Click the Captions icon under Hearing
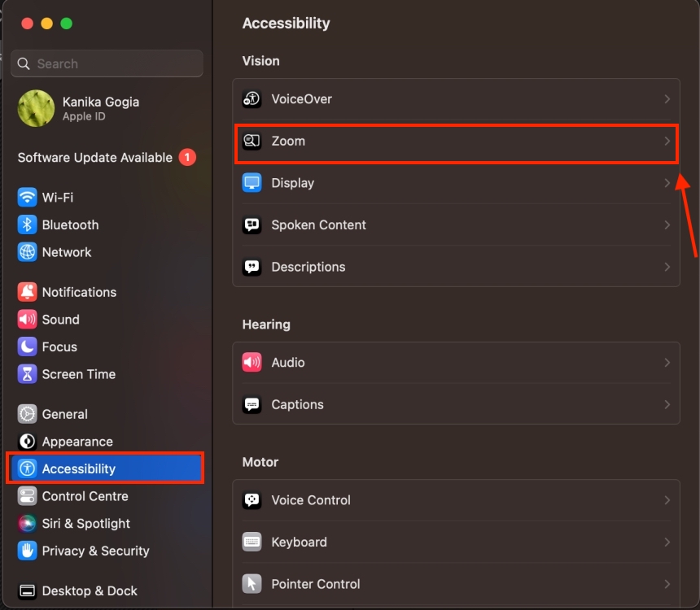700x610 pixels. (250, 404)
